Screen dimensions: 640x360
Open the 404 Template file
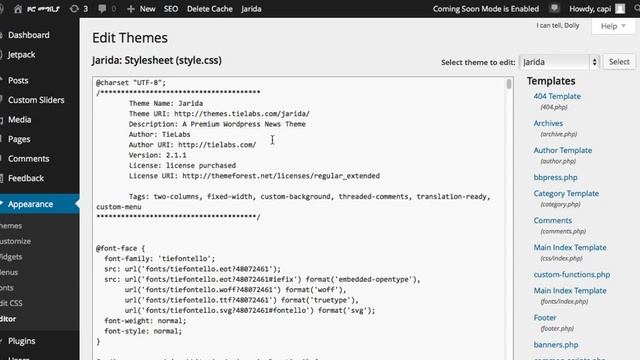557,96
